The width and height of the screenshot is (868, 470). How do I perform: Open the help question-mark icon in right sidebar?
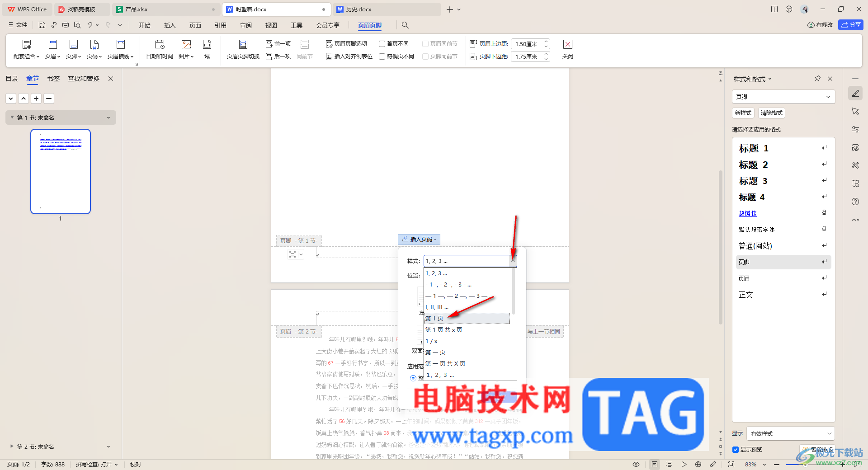pyautogui.click(x=855, y=202)
